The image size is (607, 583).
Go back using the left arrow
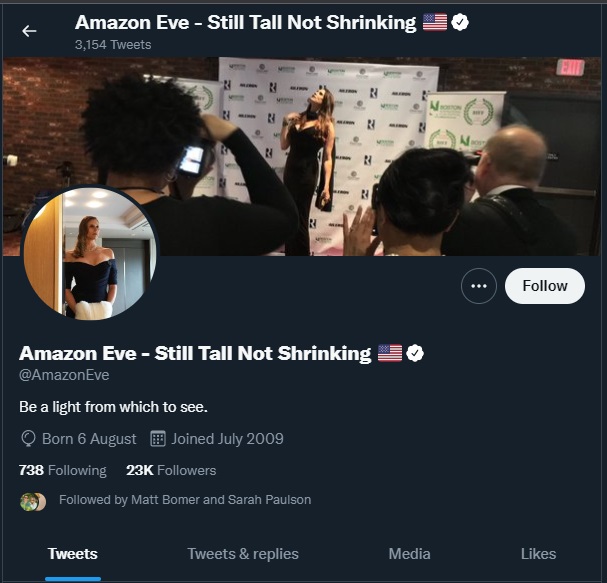point(29,31)
